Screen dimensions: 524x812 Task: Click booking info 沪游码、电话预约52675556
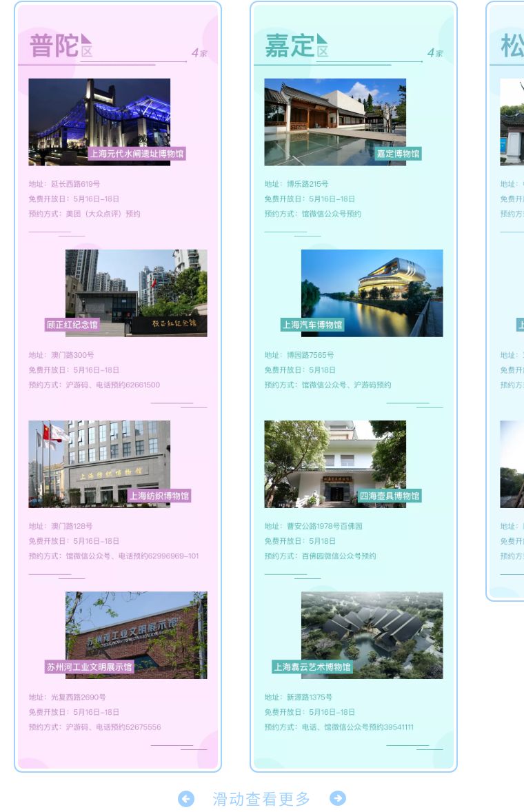point(113,727)
